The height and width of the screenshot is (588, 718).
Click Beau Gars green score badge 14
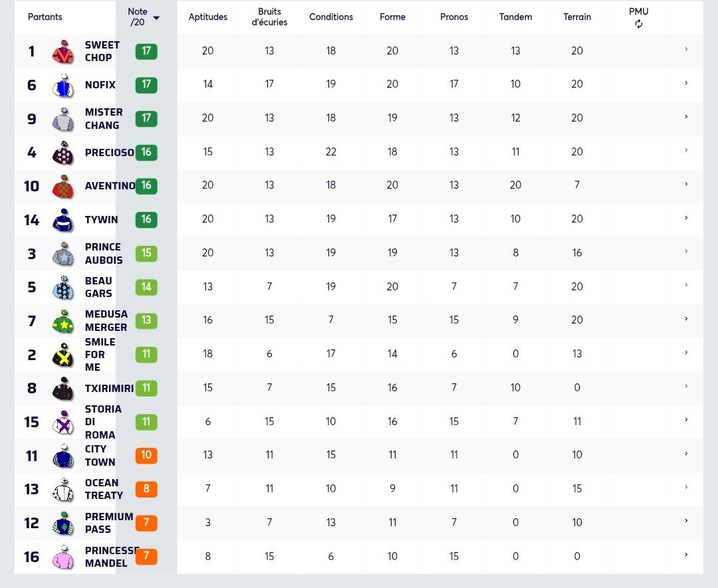pyautogui.click(x=146, y=287)
